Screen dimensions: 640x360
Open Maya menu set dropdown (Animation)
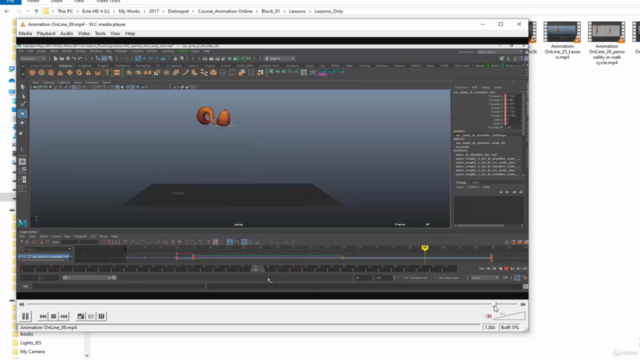point(33,58)
